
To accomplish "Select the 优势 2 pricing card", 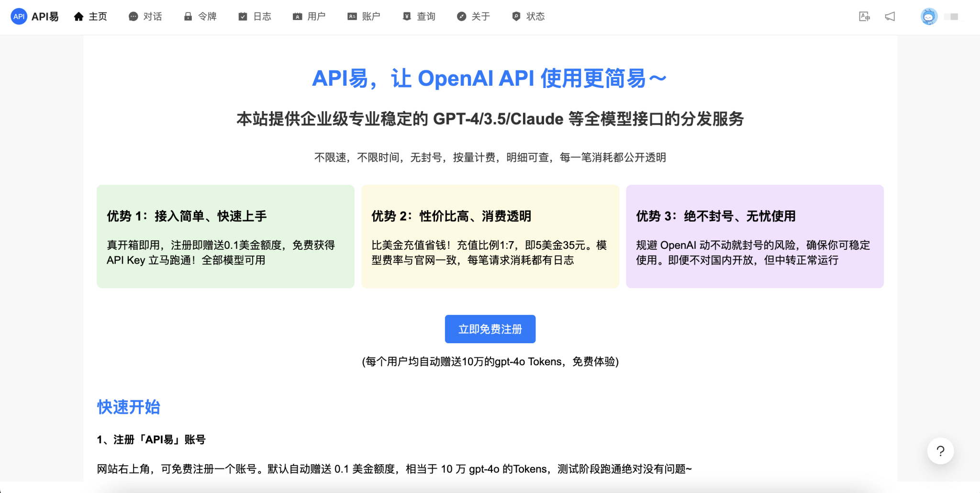I will click(490, 236).
